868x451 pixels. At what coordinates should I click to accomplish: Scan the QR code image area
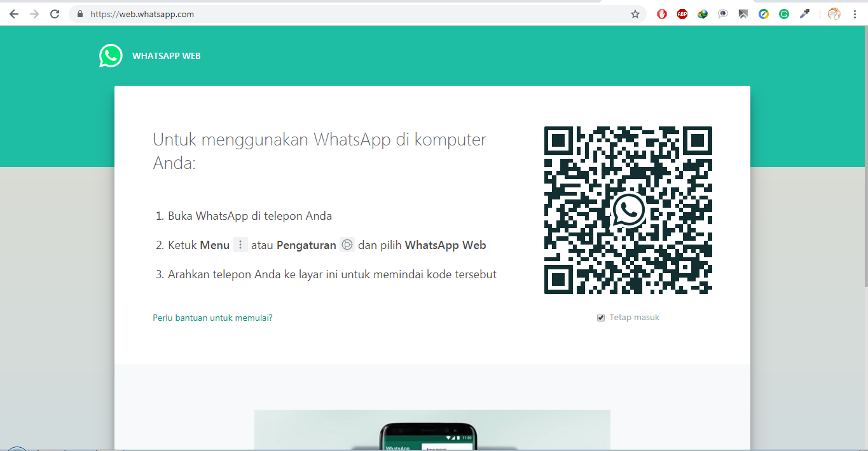[x=628, y=210]
